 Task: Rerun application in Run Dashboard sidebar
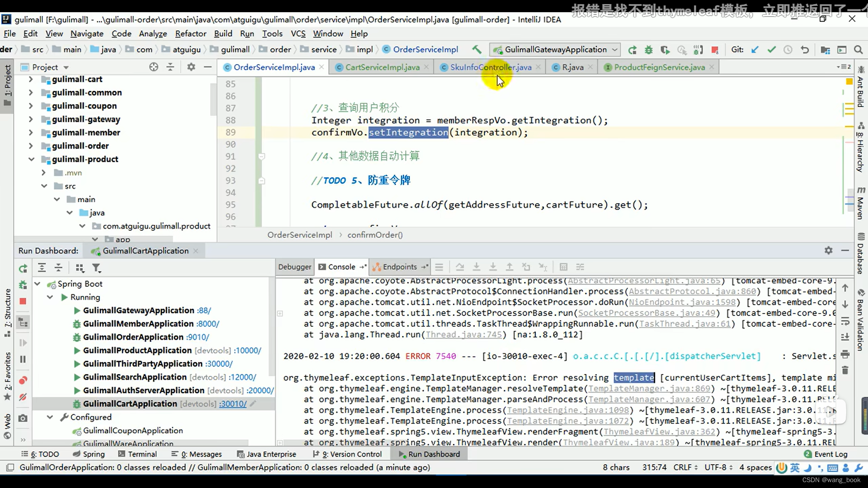pyautogui.click(x=23, y=268)
